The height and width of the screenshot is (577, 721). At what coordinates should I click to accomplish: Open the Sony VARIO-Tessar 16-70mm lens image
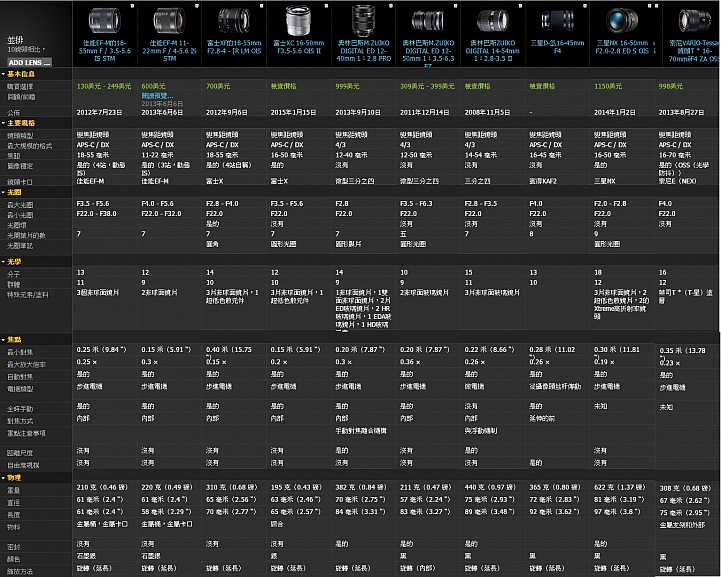695,21
